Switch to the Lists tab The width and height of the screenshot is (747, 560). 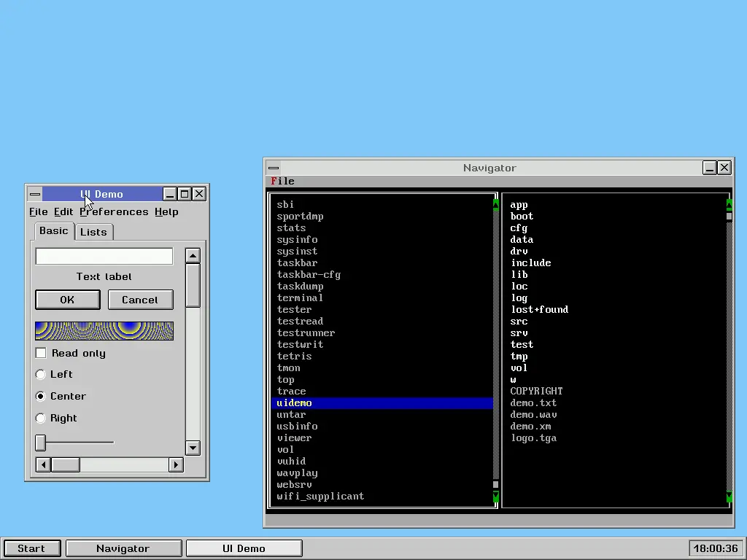tap(93, 232)
